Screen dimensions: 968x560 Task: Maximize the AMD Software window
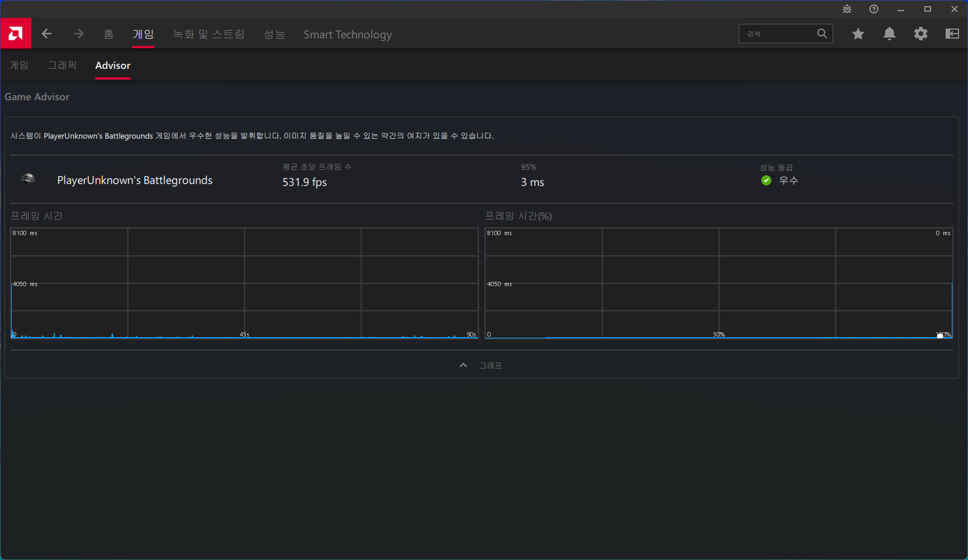point(928,9)
